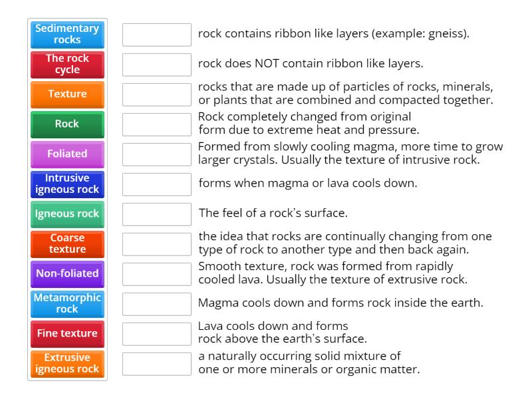Click the slot for the extreme heat and pressure clue
The image size is (532, 399).
point(157,124)
